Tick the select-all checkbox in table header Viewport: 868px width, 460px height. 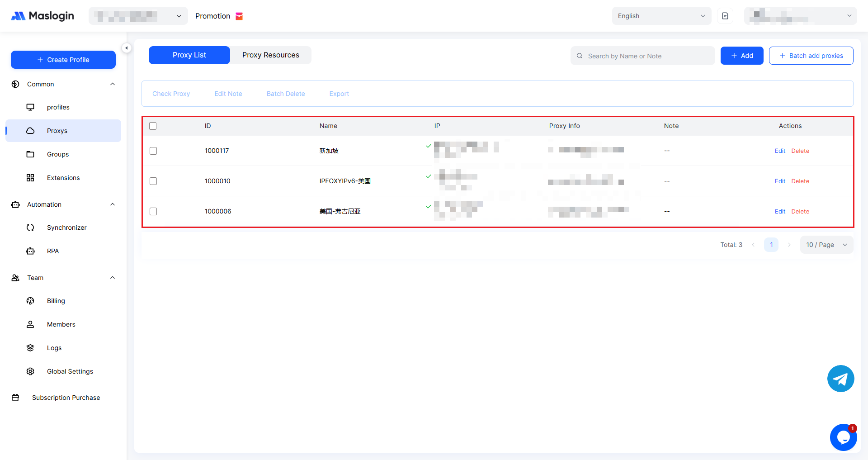pyautogui.click(x=153, y=126)
